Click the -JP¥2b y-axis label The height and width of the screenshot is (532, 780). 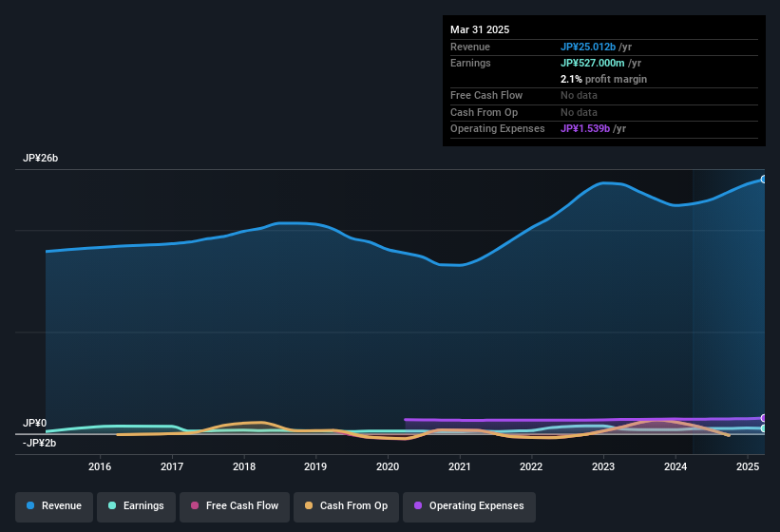(39, 443)
